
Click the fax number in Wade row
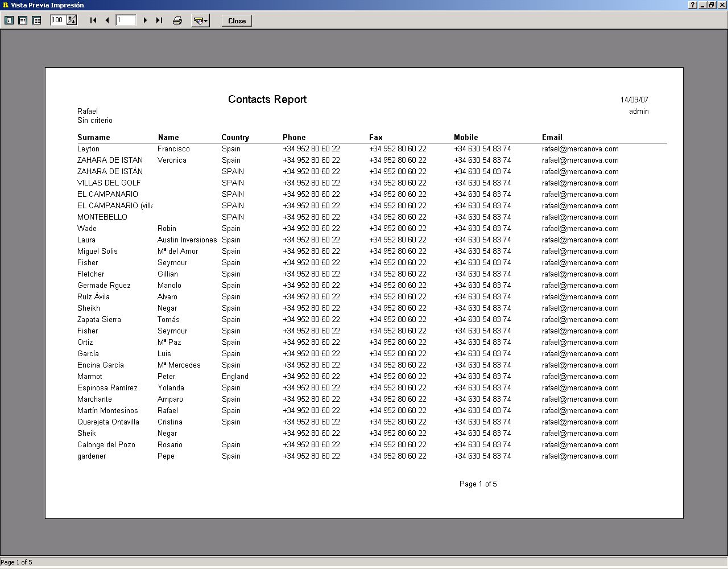pyautogui.click(x=398, y=229)
